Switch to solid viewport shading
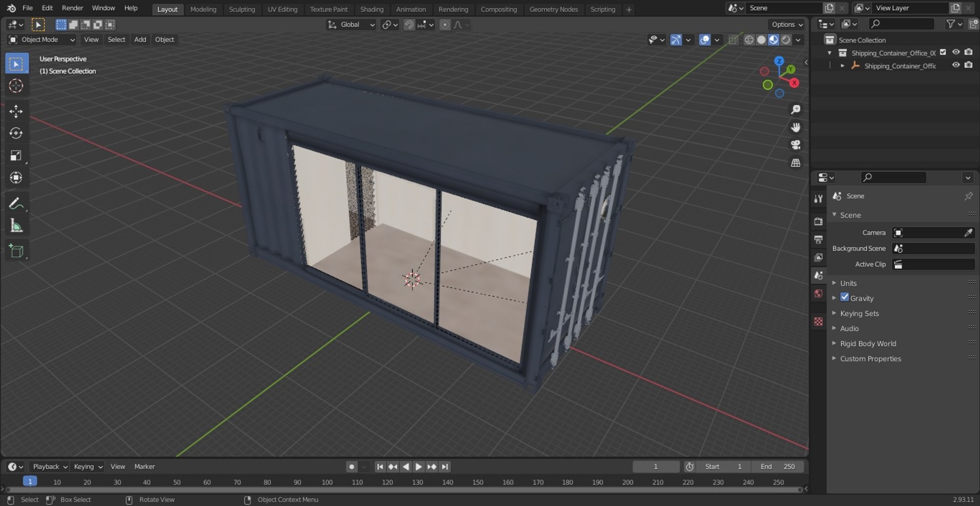 761,40
